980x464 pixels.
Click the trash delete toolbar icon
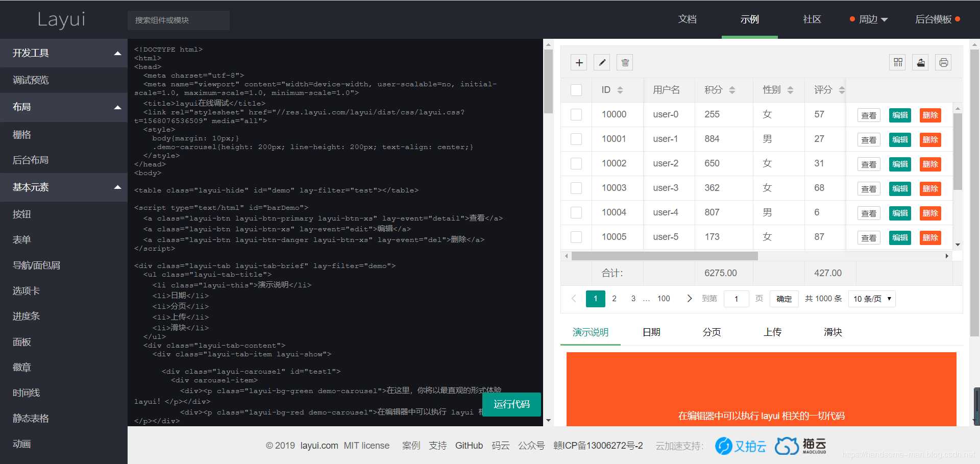pos(625,63)
